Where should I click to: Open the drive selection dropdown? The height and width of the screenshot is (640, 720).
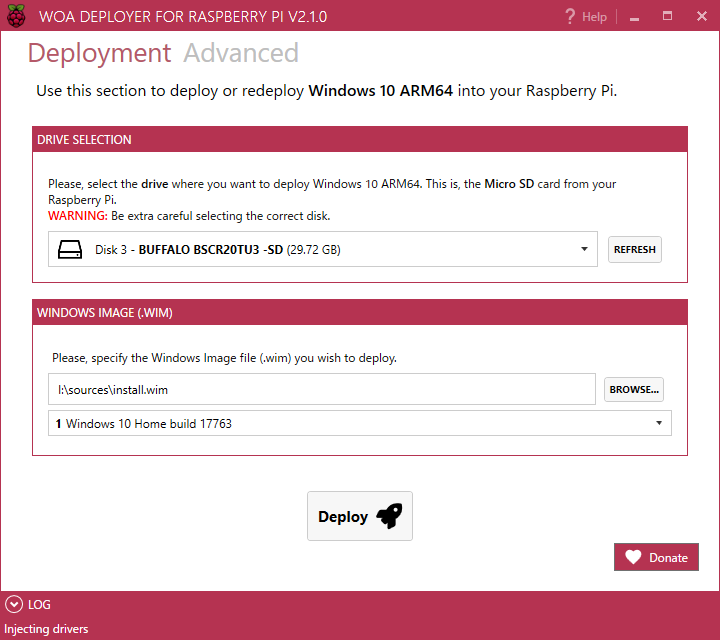coord(323,249)
